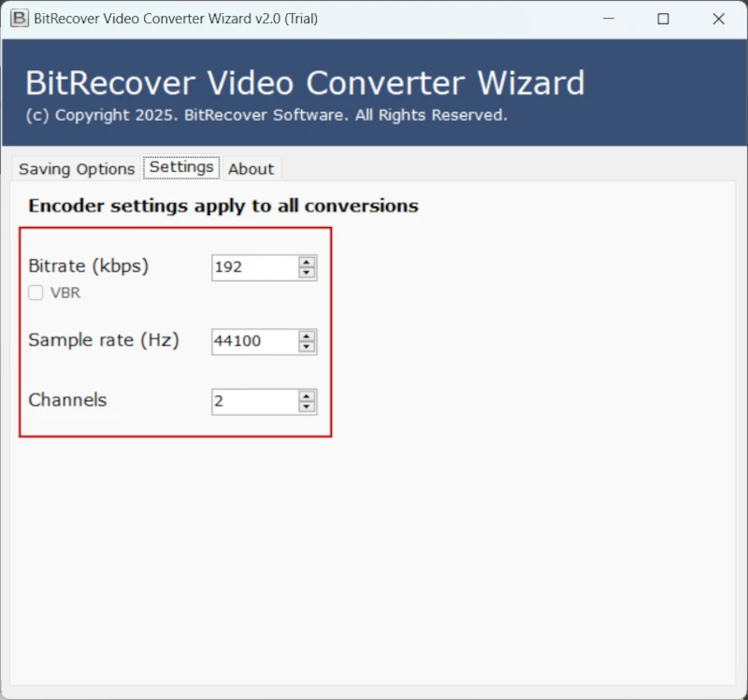
Task: Click the Channels field showing 2
Action: coord(255,402)
